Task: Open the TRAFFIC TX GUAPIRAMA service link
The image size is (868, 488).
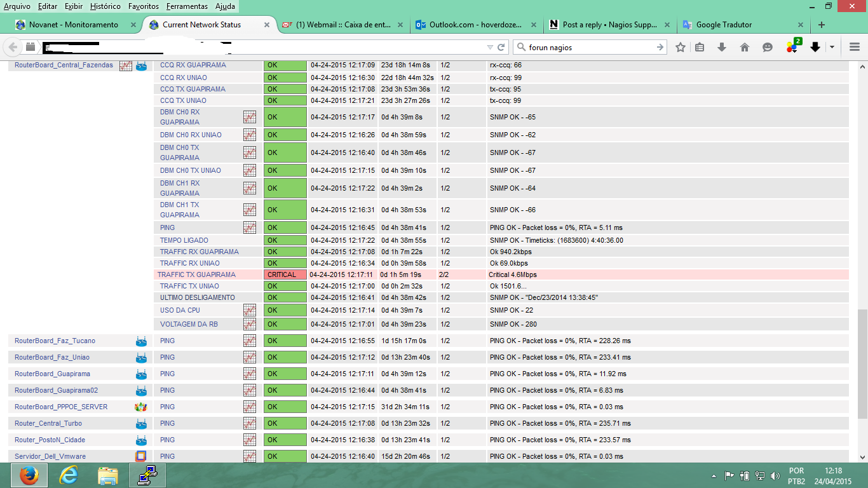Action: pos(196,274)
